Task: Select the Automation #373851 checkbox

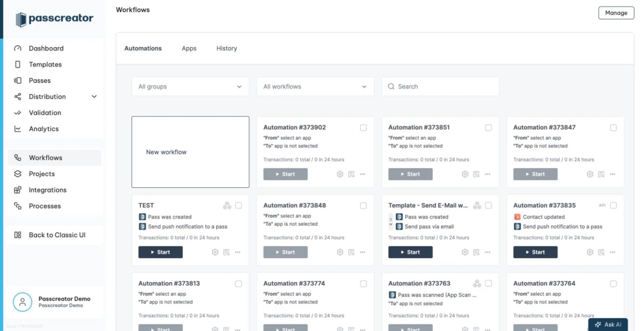Action: (488, 128)
